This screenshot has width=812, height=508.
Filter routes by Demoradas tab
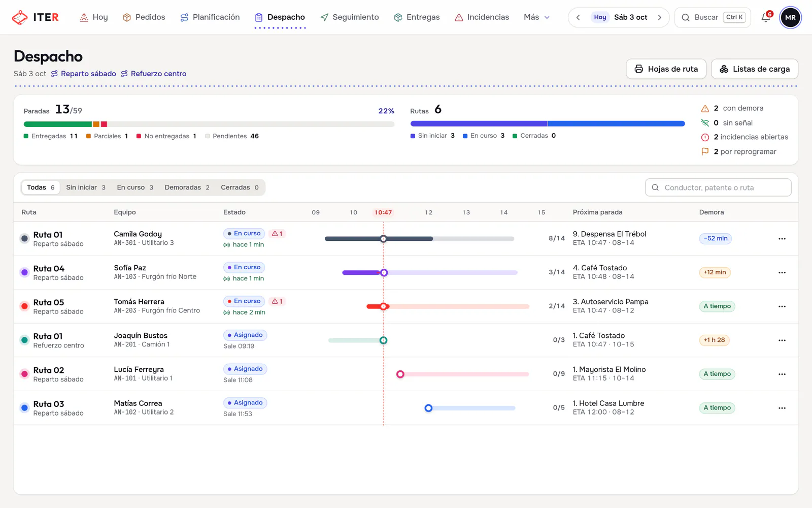click(x=187, y=187)
